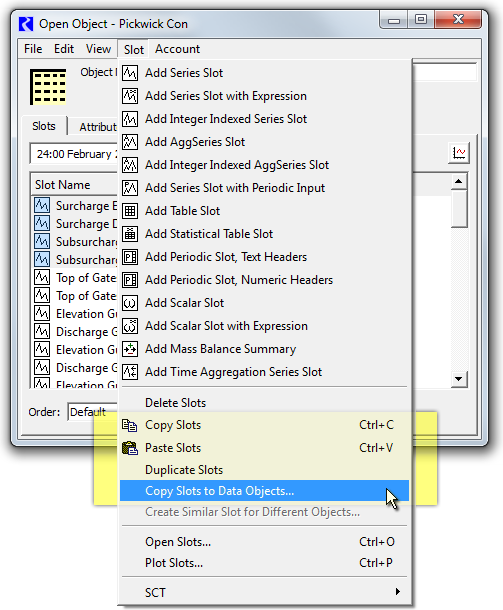
Task: Click the Add AggSeries Slot icon
Action: pos(130,142)
